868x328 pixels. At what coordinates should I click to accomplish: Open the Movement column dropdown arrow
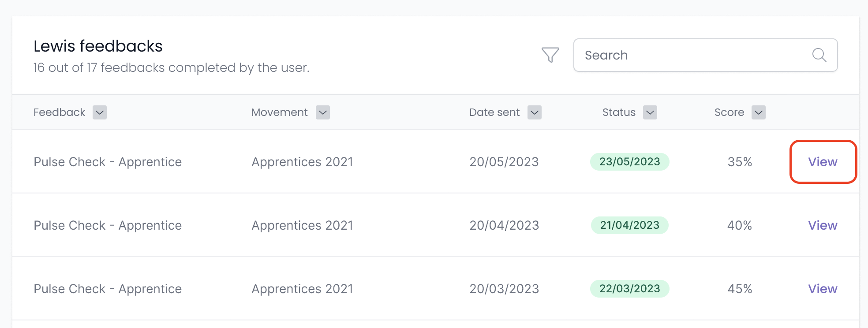(323, 112)
